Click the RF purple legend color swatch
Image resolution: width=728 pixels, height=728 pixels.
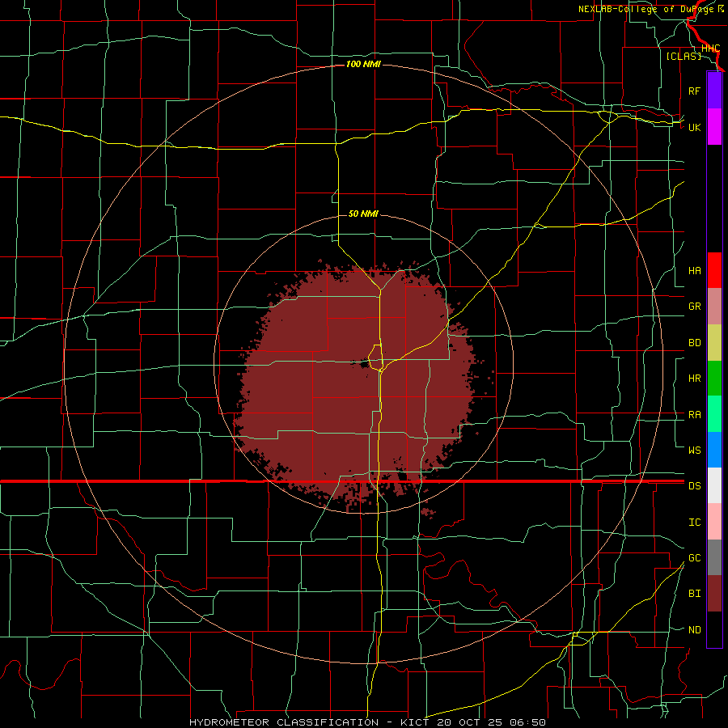tap(714, 91)
